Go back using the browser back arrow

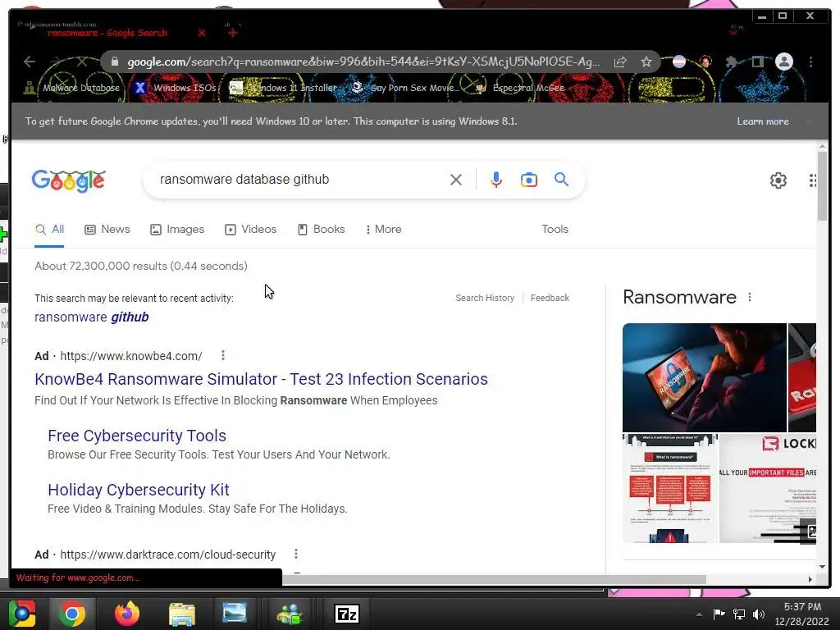30,62
